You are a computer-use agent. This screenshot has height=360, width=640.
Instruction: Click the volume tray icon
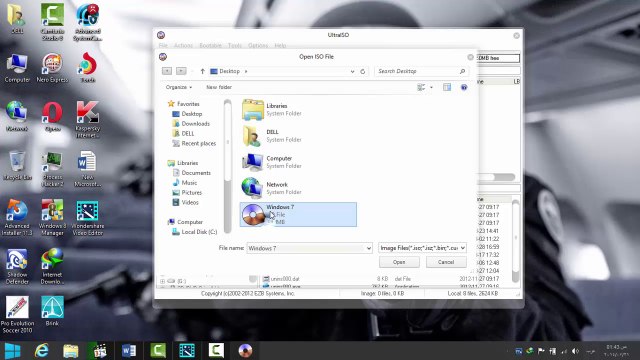(576, 351)
